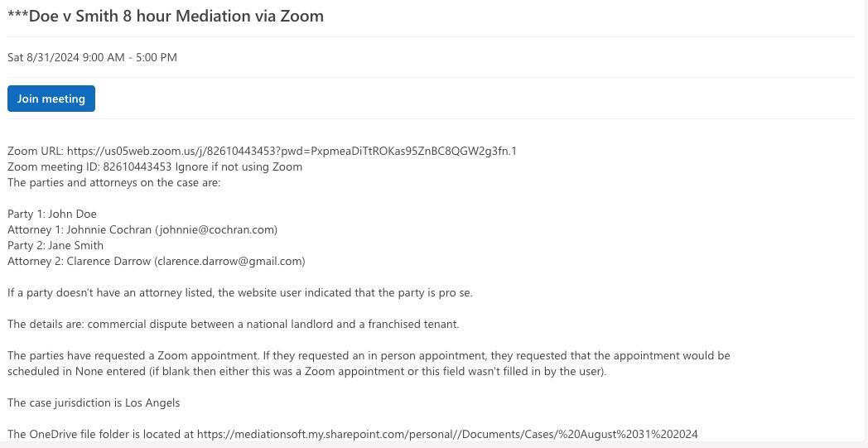This screenshot has height=448, width=868.
Task: Click the johnnie@cochran.com email address
Action: 215,229
